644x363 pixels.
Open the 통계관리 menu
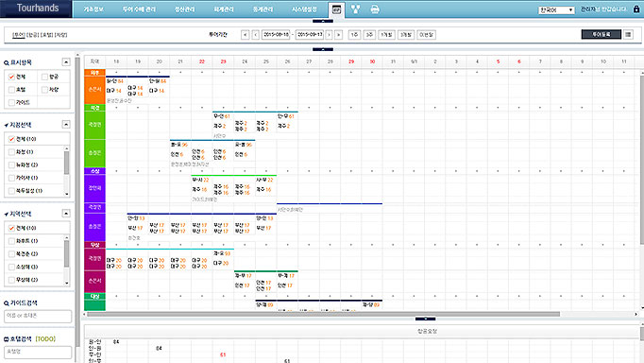coord(263,9)
